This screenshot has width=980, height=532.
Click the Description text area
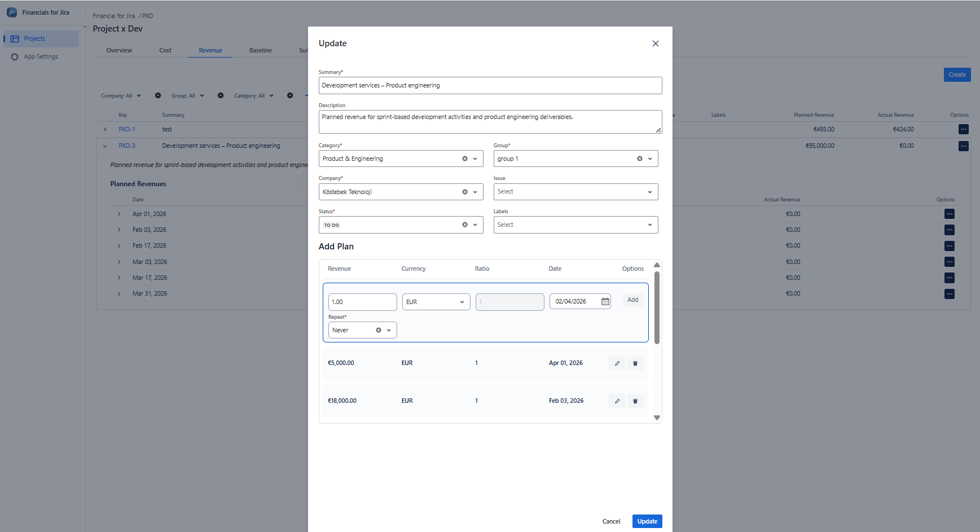pos(490,122)
